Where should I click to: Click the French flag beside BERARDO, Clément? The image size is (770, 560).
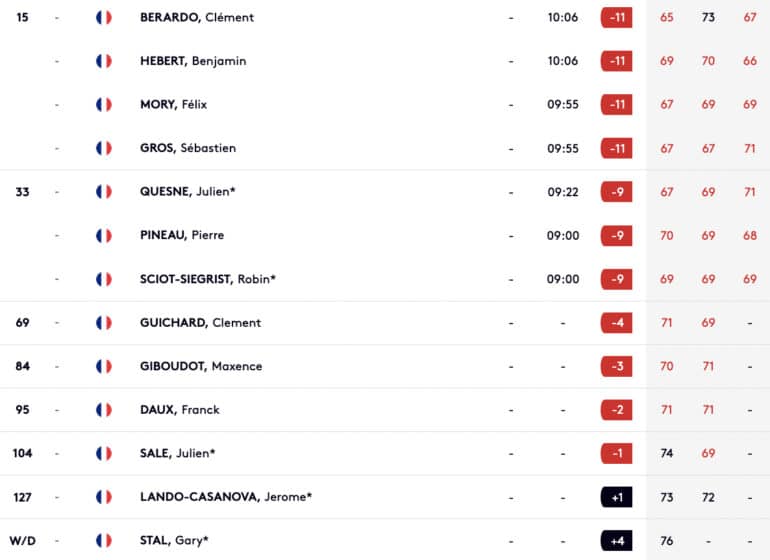tap(104, 18)
